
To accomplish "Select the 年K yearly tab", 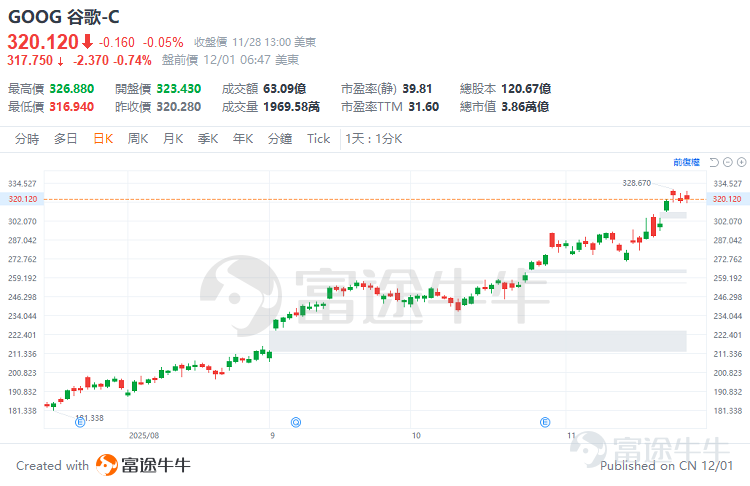I will pos(243,139).
